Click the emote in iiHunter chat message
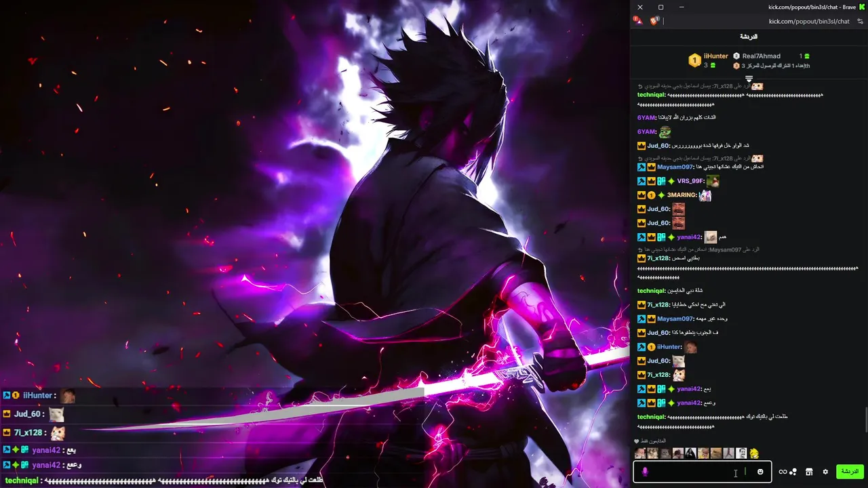868x488 pixels. pyautogui.click(x=690, y=347)
